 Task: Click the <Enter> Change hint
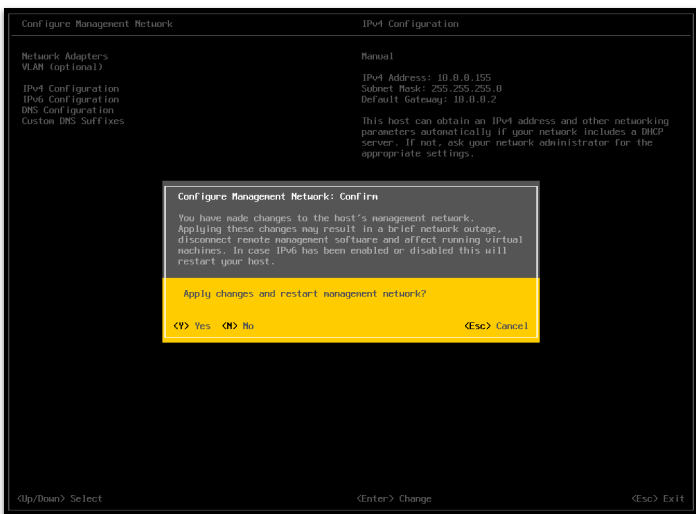[x=394, y=498]
